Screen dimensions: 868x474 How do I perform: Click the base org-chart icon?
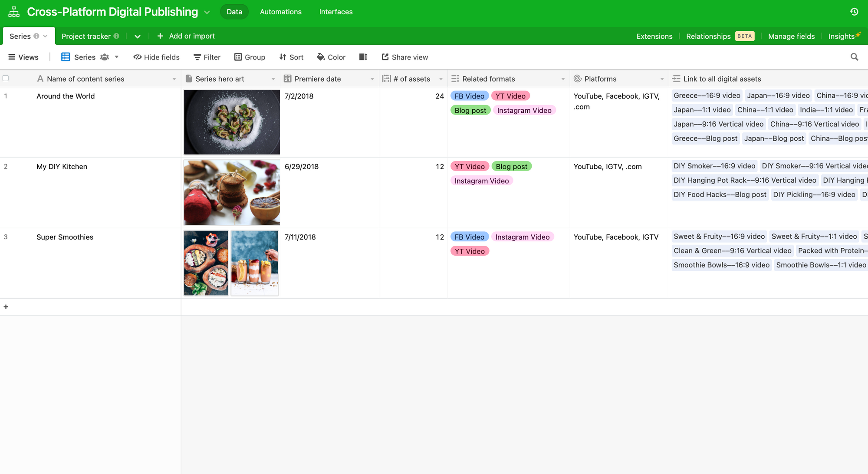[x=14, y=12]
